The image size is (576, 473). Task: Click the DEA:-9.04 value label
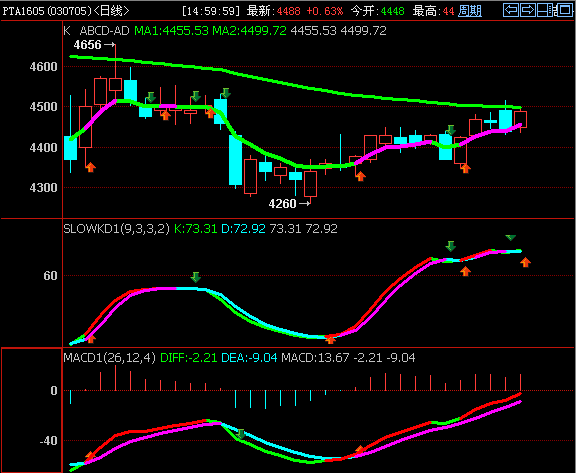[x=249, y=358]
